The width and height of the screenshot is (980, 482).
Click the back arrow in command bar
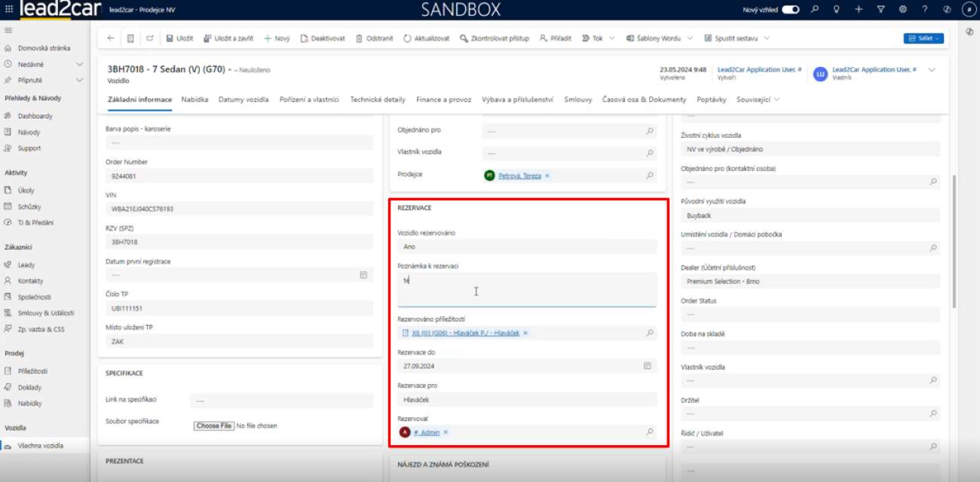point(111,38)
